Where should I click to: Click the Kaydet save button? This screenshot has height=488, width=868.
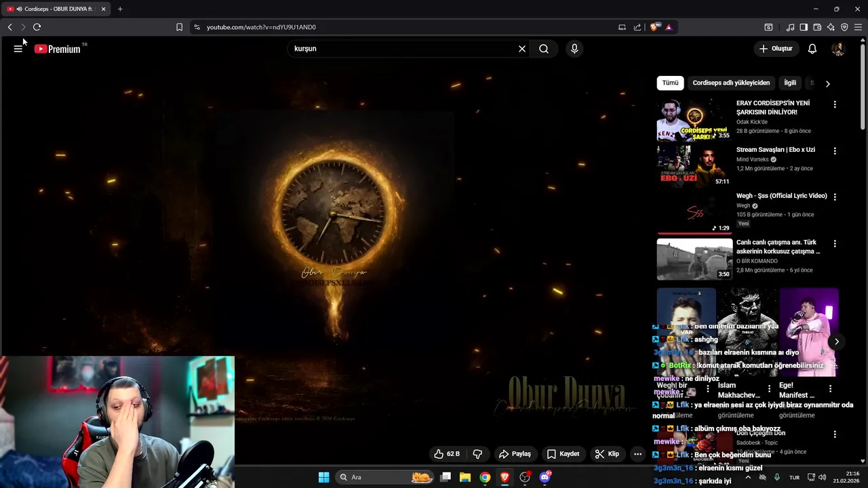click(x=563, y=454)
